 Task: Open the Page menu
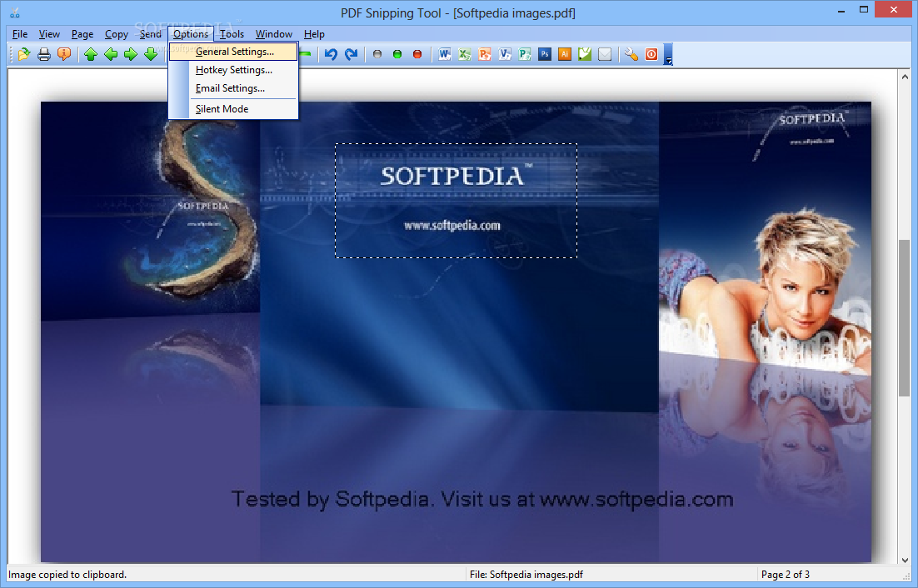click(82, 34)
